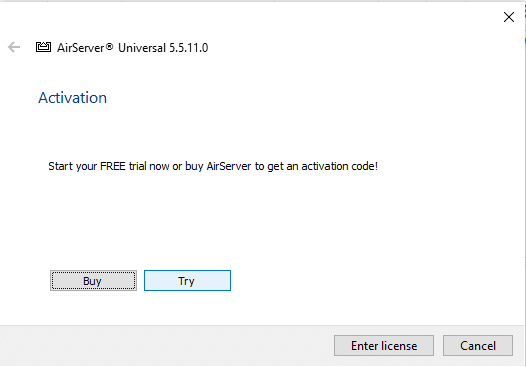
Task: Select the blue Activation heading
Action: (x=72, y=98)
